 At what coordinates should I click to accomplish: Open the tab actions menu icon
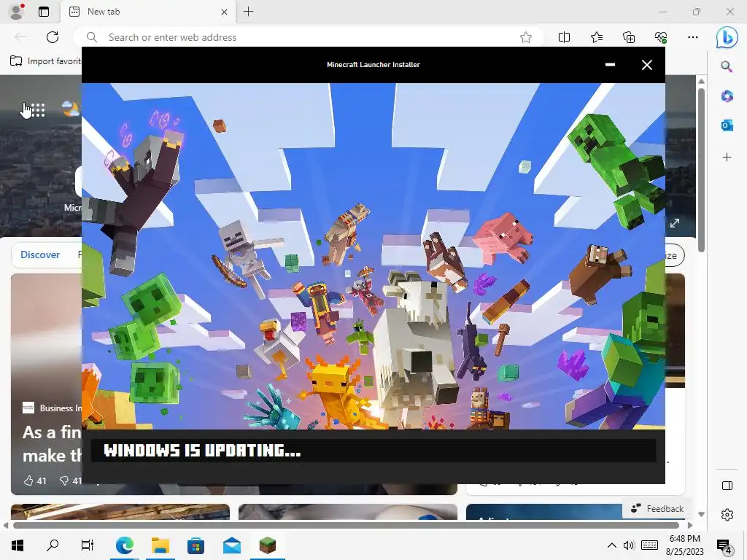point(44,12)
